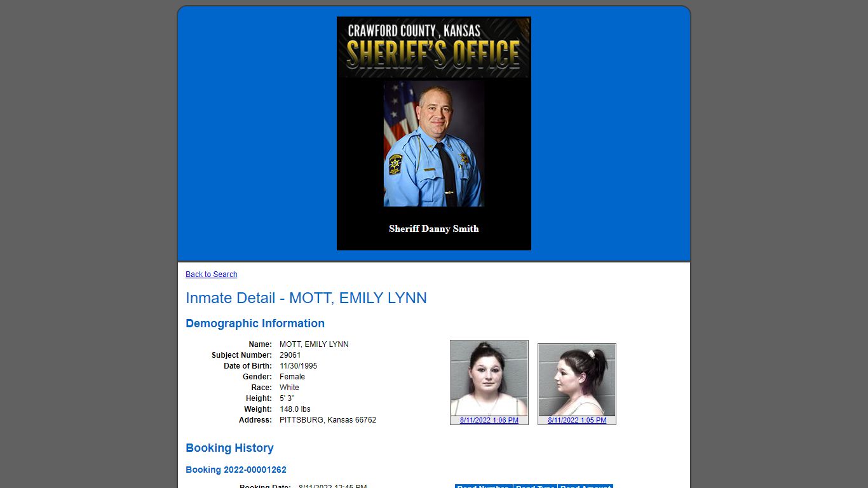Select the Inmate Detail - MOTT, EMILY LYNN heading
The height and width of the screenshot is (488, 868).
point(306,298)
